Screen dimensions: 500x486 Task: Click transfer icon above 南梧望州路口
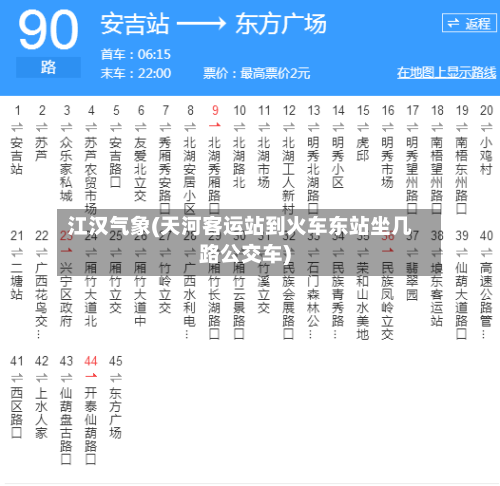click(437, 127)
